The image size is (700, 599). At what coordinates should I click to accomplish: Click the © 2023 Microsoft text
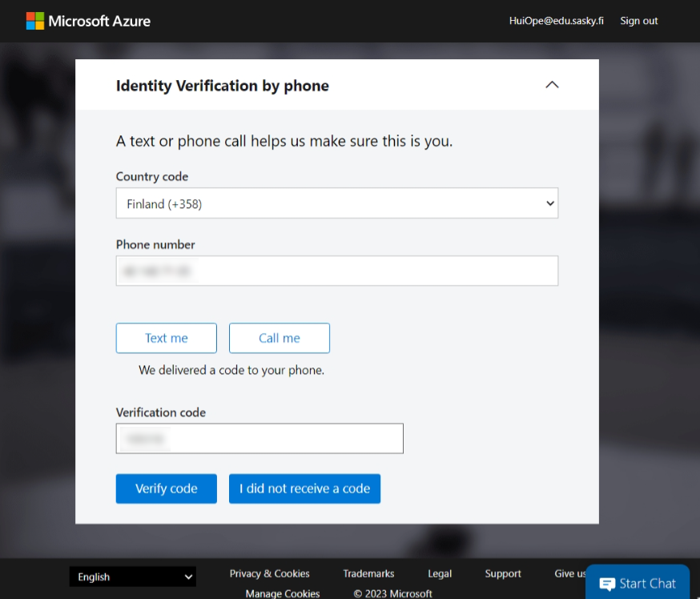coord(393,593)
